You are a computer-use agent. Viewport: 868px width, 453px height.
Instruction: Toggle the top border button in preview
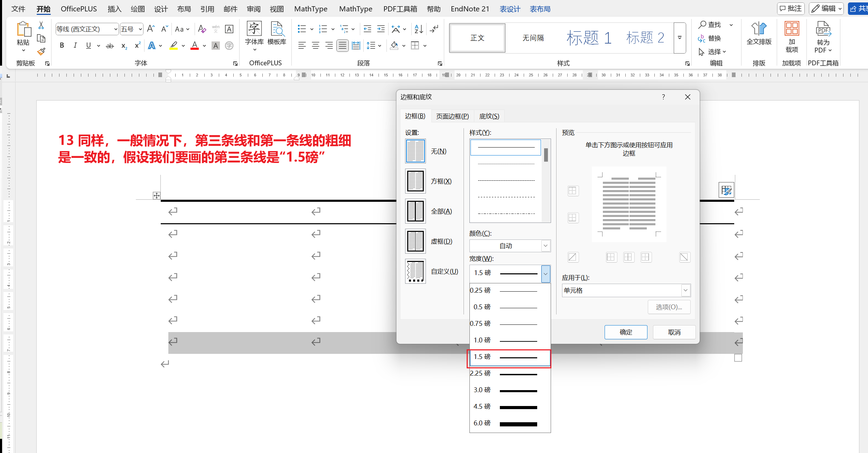573,191
